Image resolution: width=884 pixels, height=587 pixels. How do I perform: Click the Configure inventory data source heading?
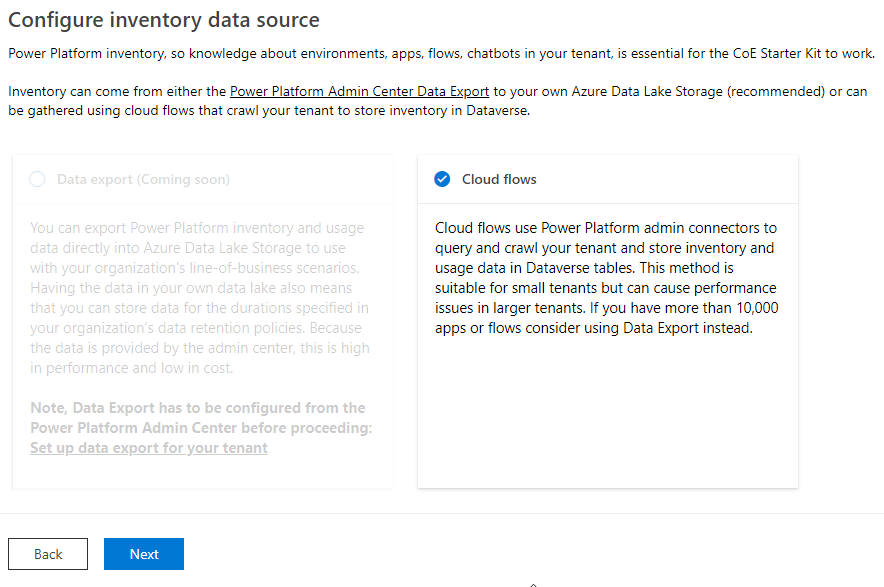click(164, 20)
